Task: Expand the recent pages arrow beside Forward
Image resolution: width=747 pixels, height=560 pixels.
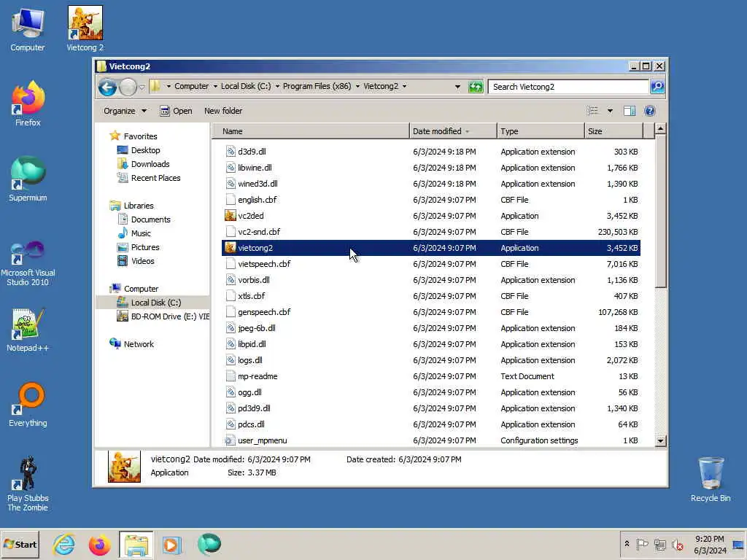Action: tap(142, 87)
